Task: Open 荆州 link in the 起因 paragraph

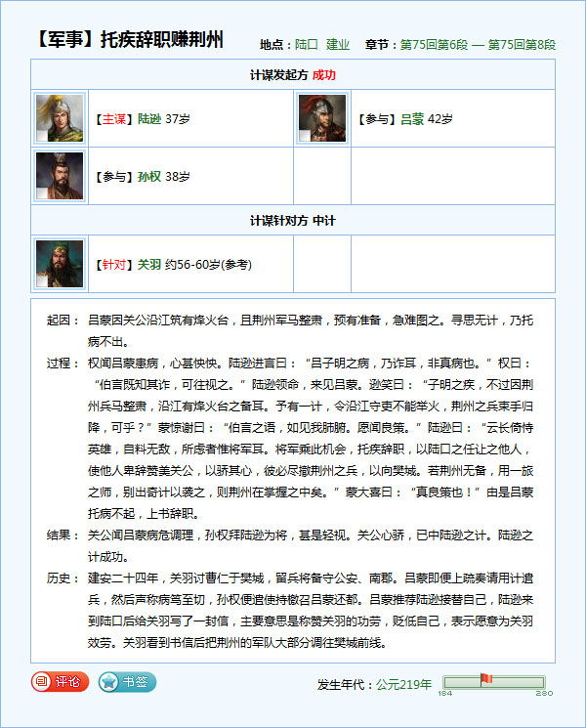Action: 272,321
